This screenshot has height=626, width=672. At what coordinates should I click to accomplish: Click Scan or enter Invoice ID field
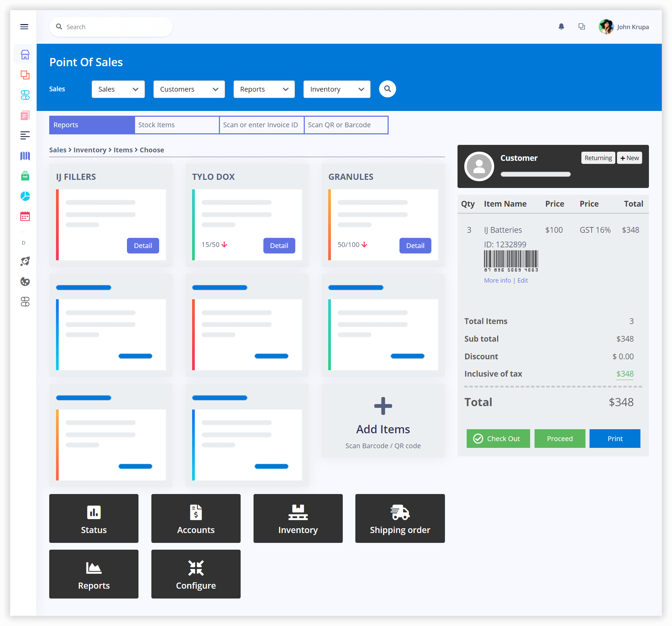[261, 124]
